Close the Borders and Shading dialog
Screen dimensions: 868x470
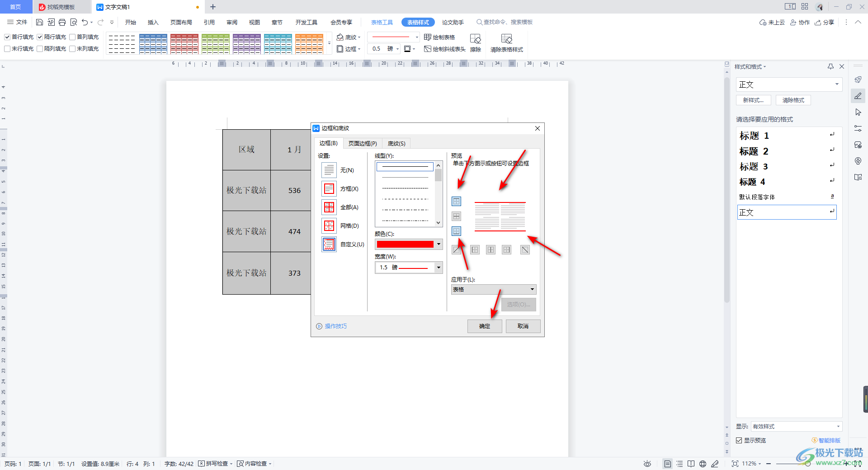538,128
